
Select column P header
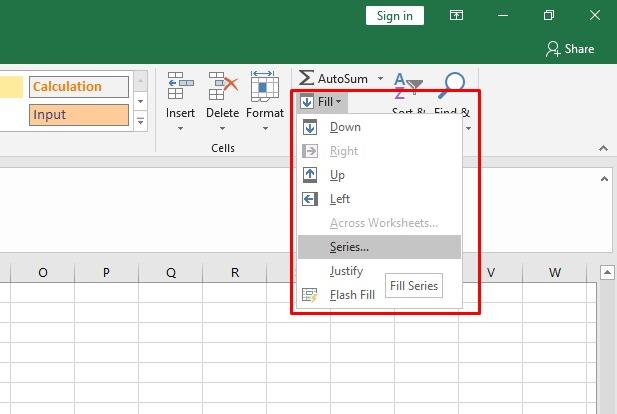click(106, 273)
